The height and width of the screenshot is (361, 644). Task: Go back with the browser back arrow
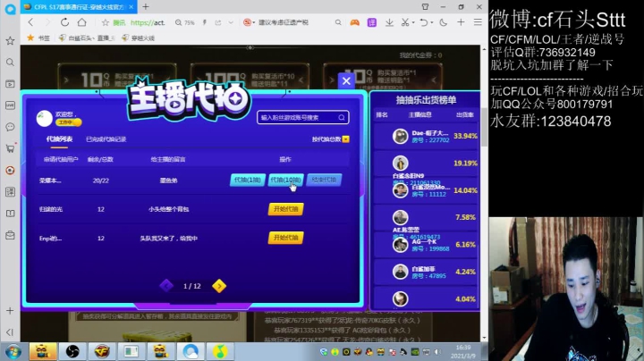pos(30,22)
